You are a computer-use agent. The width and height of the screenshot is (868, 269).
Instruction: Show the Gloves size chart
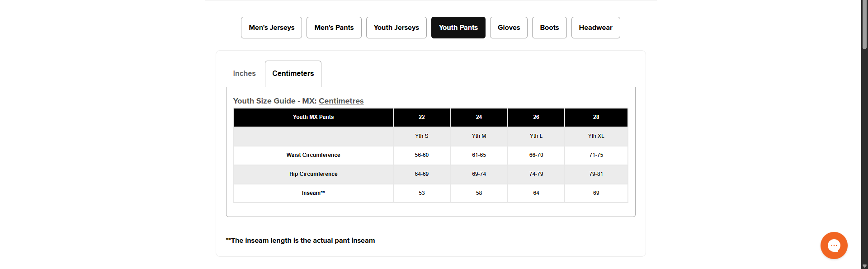pyautogui.click(x=509, y=28)
